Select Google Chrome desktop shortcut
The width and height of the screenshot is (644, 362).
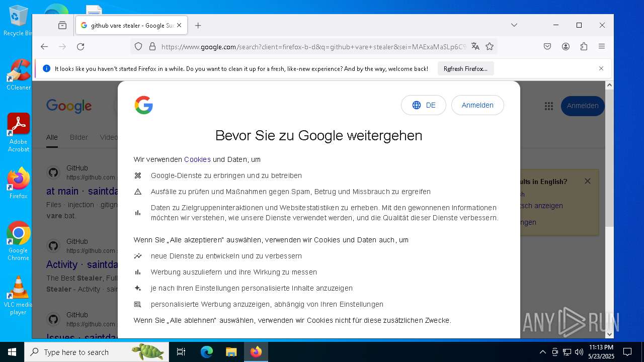tap(18, 241)
